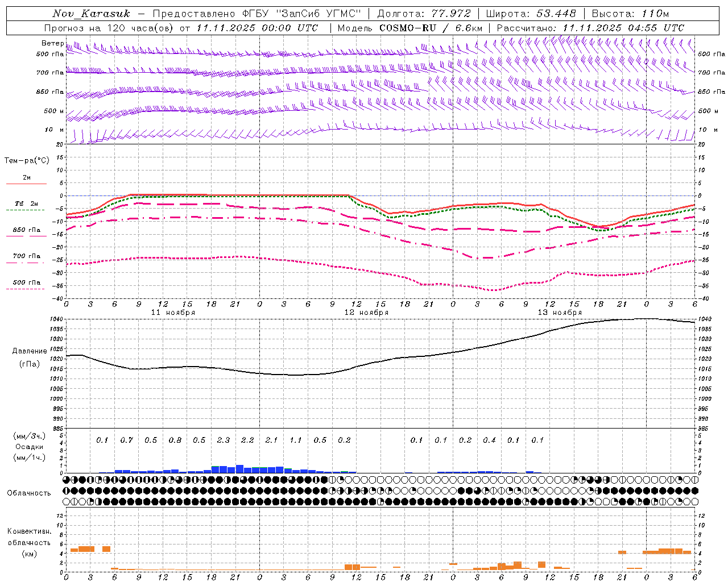Click the 0.8 precipitation value
728x582 pixels.
click(175, 440)
